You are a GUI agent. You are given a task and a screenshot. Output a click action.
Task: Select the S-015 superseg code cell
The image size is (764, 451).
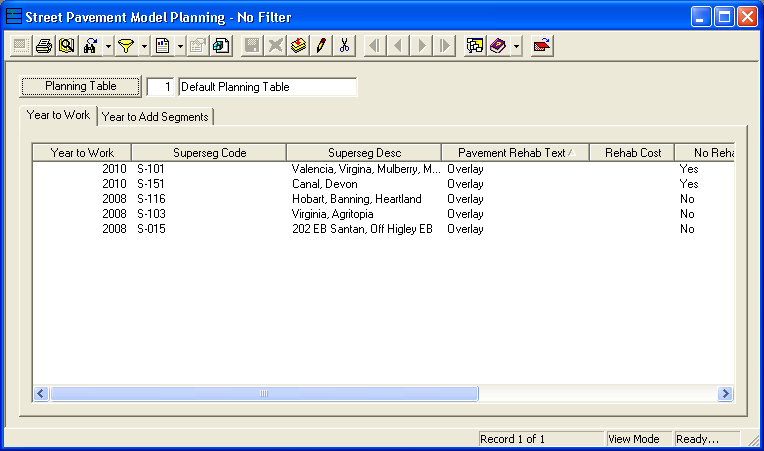(151, 229)
